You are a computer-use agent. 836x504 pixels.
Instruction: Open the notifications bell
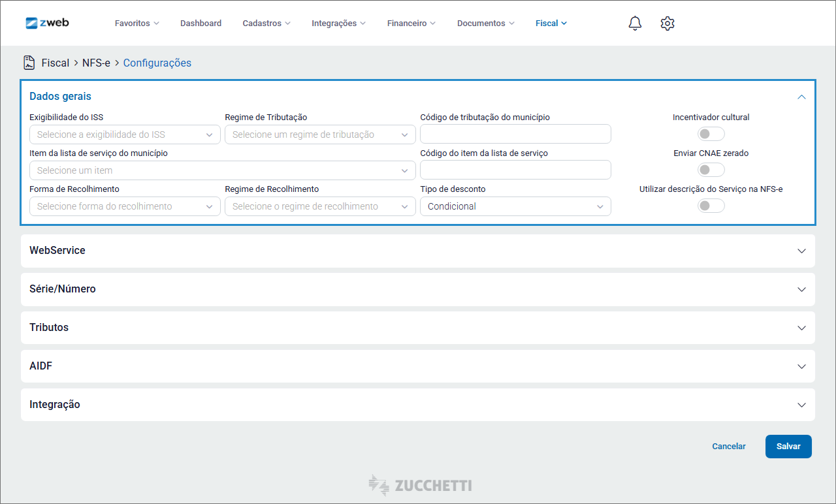click(x=635, y=24)
